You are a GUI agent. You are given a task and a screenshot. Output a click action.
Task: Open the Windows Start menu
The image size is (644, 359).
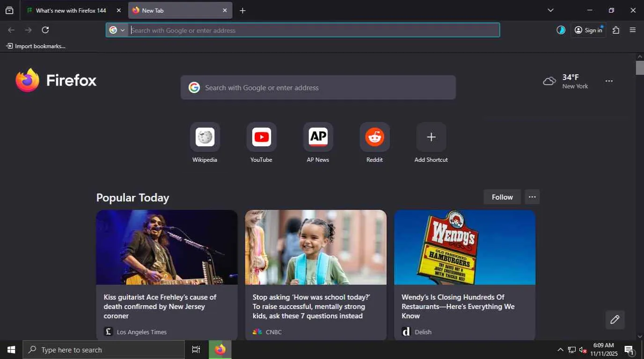[x=11, y=350]
